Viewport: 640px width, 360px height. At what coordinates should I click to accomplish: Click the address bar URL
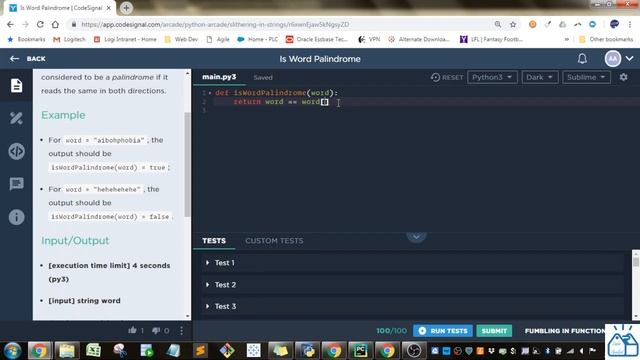pos(215,24)
